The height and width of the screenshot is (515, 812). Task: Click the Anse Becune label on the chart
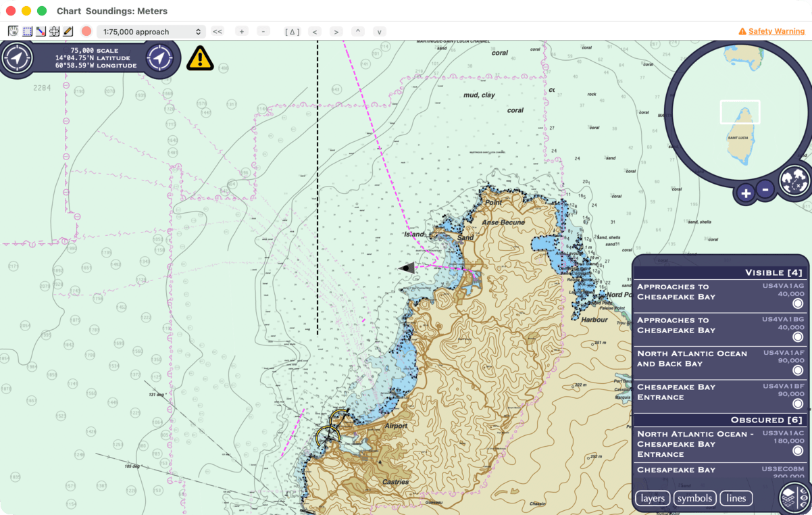[x=503, y=222]
